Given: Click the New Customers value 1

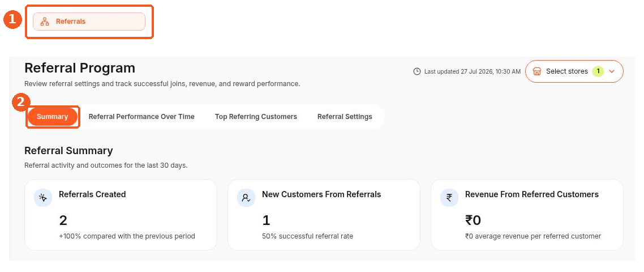Looking at the screenshot, I should tap(266, 221).
